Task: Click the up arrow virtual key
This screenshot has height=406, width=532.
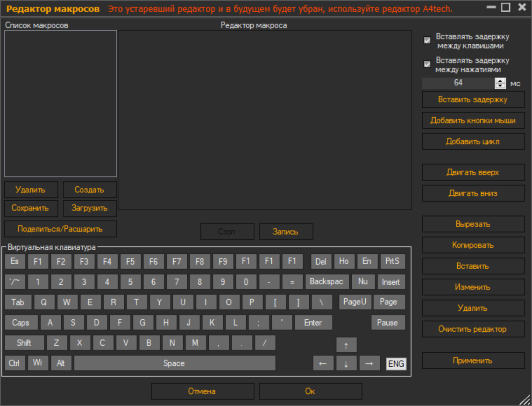Action: coord(347,345)
